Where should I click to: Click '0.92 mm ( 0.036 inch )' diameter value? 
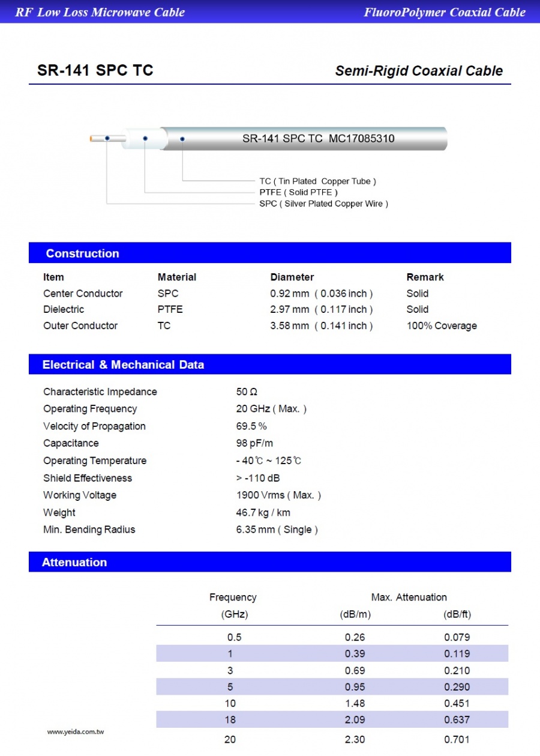click(x=322, y=294)
